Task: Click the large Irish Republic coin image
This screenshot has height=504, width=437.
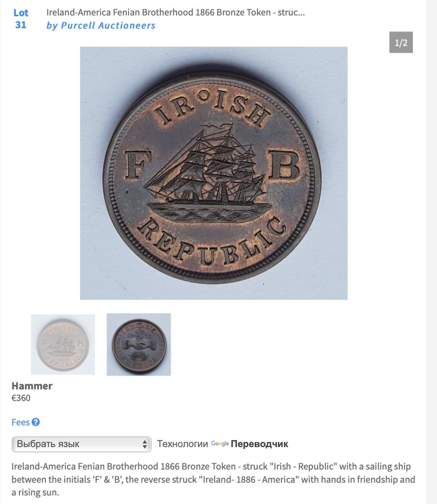Action: [x=214, y=173]
